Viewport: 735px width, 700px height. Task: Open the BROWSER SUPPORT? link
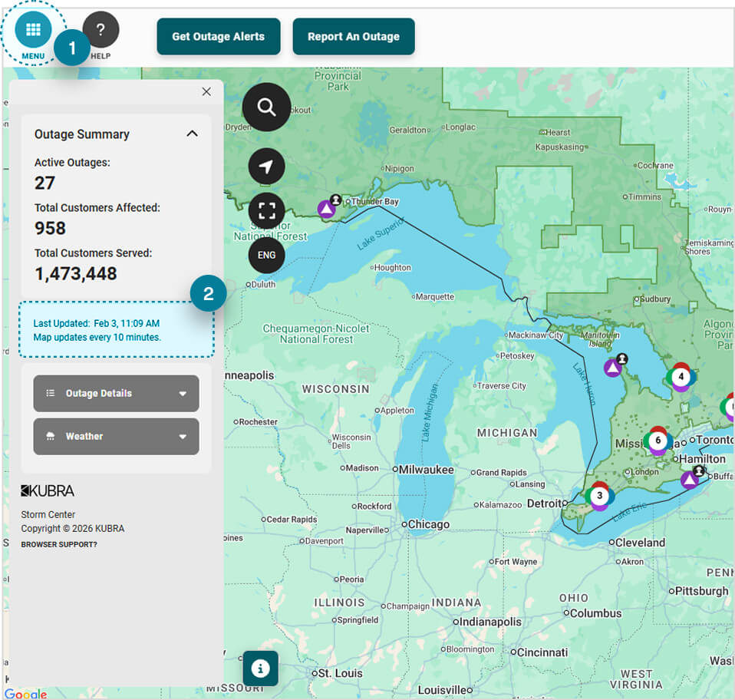click(x=59, y=544)
